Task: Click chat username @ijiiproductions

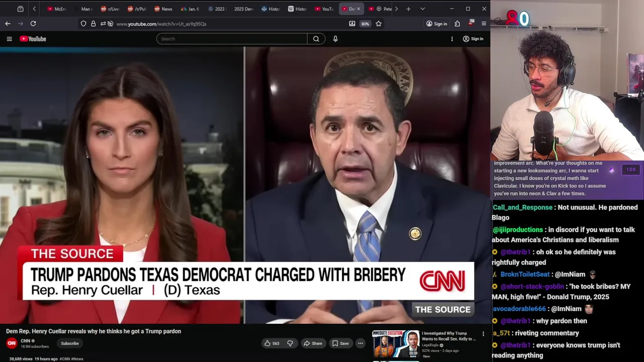Action: 518,230
